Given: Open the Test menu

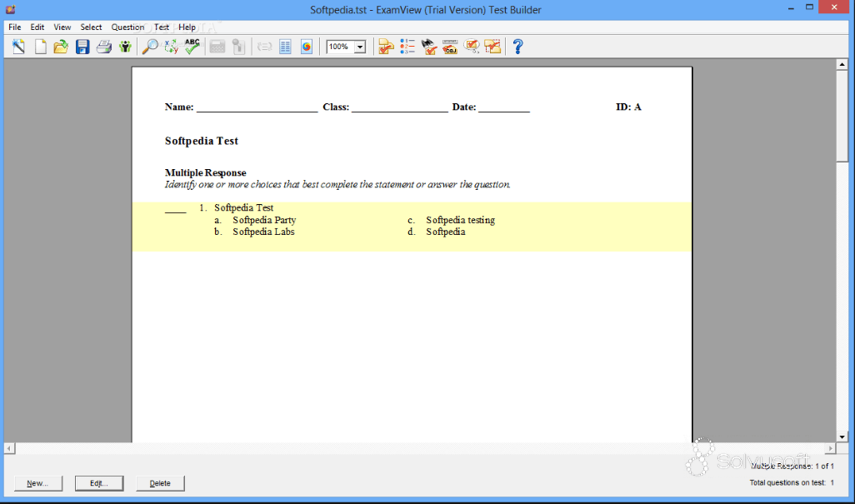Looking at the screenshot, I should 162,27.
